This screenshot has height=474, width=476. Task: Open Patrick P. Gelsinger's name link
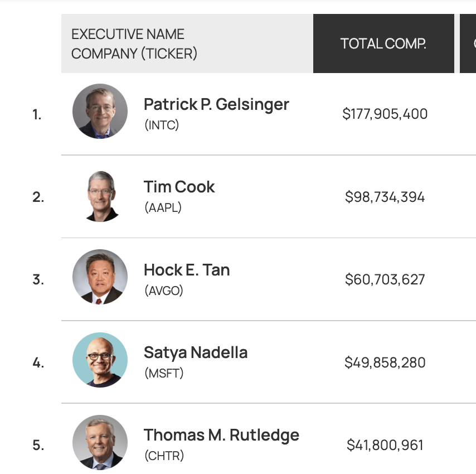[x=216, y=104]
